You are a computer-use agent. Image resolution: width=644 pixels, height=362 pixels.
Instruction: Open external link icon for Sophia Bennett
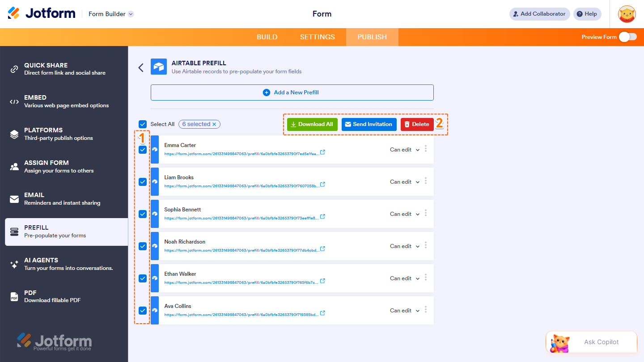click(322, 217)
